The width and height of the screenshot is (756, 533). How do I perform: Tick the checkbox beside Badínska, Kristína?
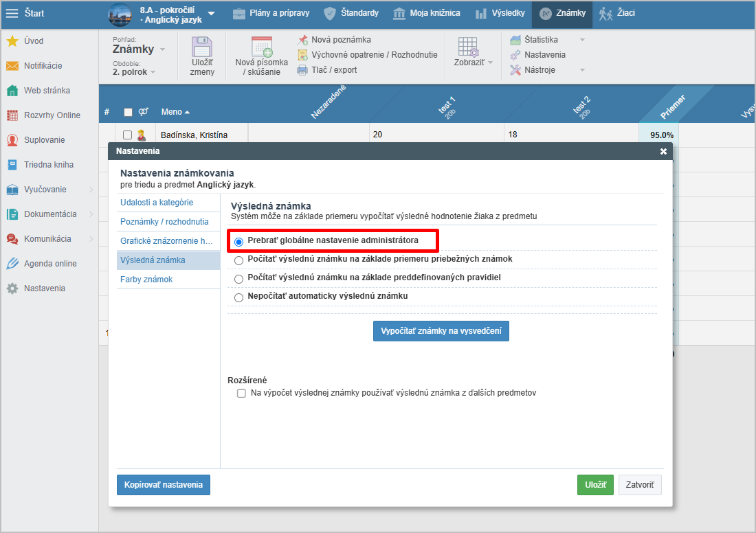pos(127,135)
